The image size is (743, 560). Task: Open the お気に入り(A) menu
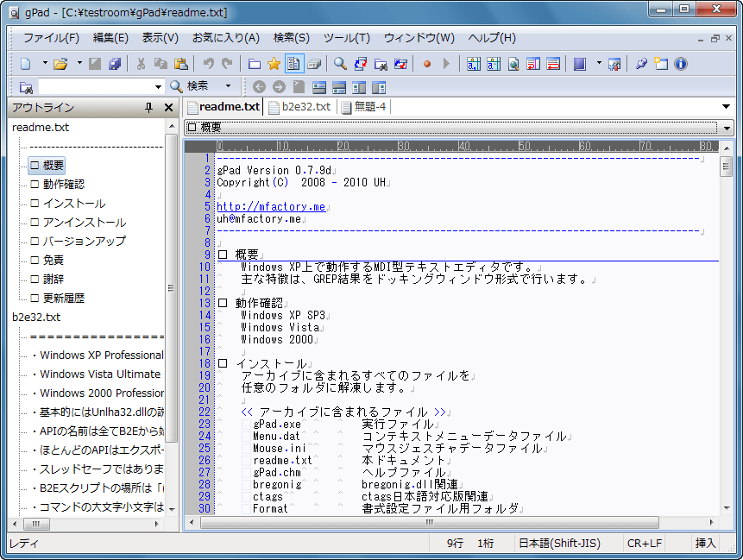tap(225, 38)
